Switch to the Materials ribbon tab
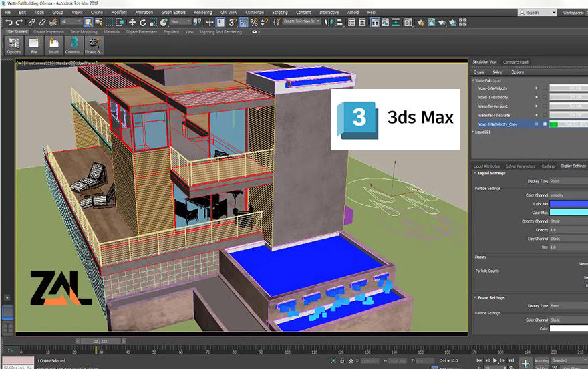The image size is (588, 369). tap(112, 32)
